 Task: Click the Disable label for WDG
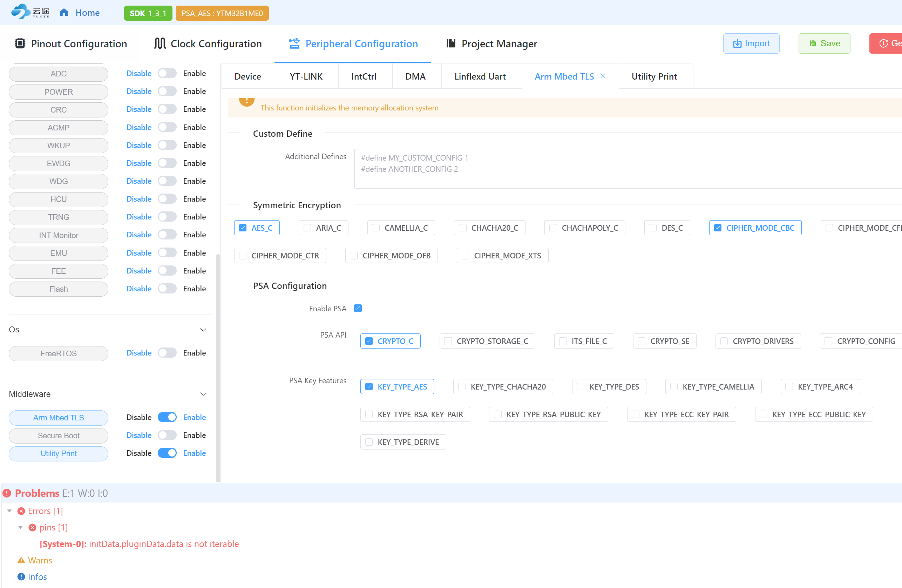click(139, 181)
